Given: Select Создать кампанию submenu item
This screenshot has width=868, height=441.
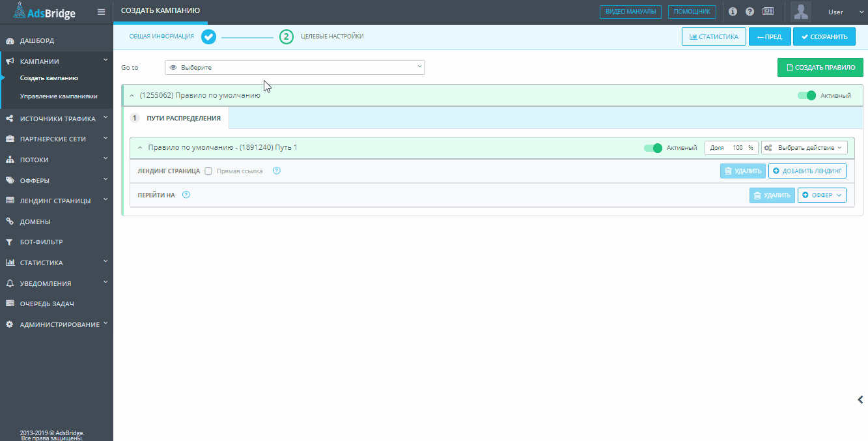Looking at the screenshot, I should [x=49, y=78].
